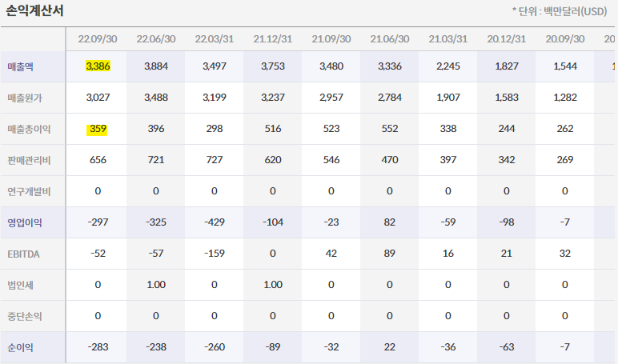
Task: Select the 매출액 row label
Action: click(x=20, y=66)
